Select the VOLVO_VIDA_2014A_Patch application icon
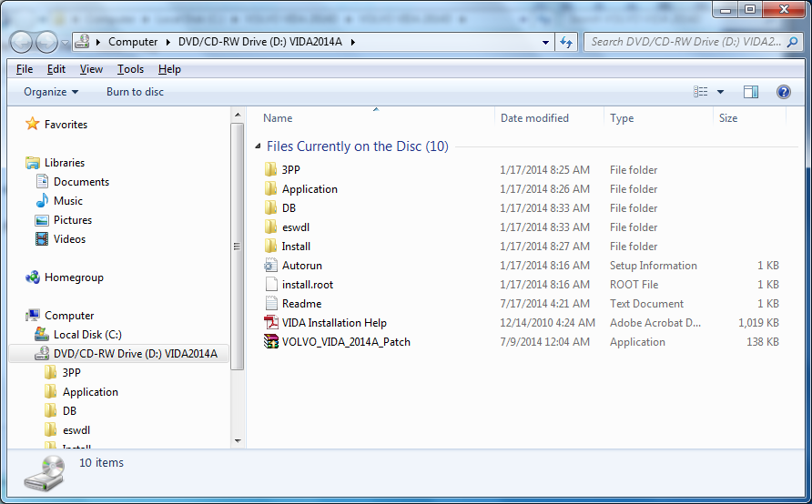The width and height of the screenshot is (812, 504). tap(271, 341)
